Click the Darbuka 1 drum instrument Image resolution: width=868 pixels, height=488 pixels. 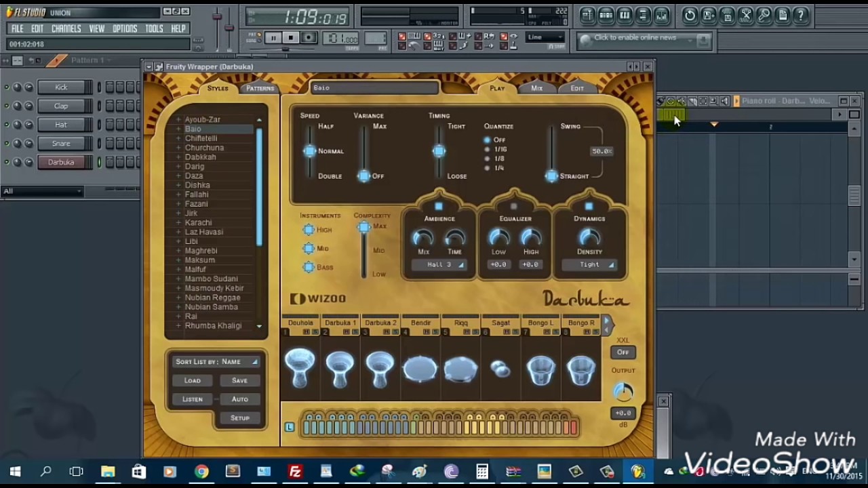pos(340,369)
